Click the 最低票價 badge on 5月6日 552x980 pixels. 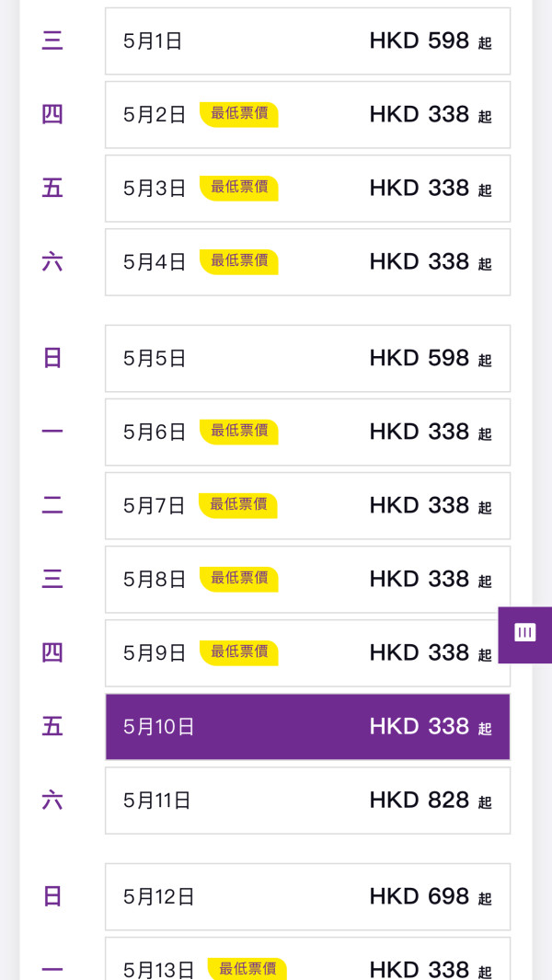pyautogui.click(x=238, y=431)
